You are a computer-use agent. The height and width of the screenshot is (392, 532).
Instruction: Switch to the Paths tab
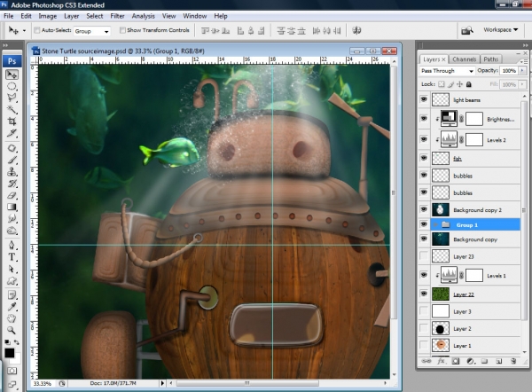[490, 59]
